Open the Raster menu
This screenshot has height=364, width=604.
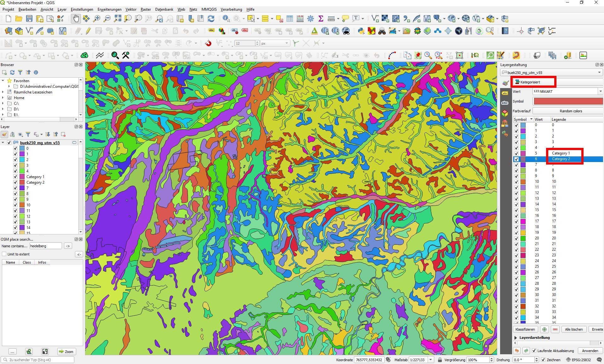click(146, 9)
